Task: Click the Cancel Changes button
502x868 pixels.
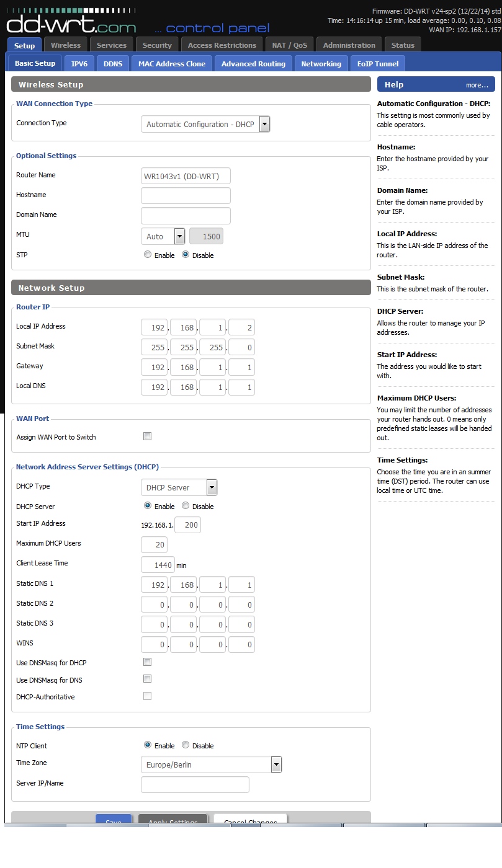Action: click(x=250, y=819)
